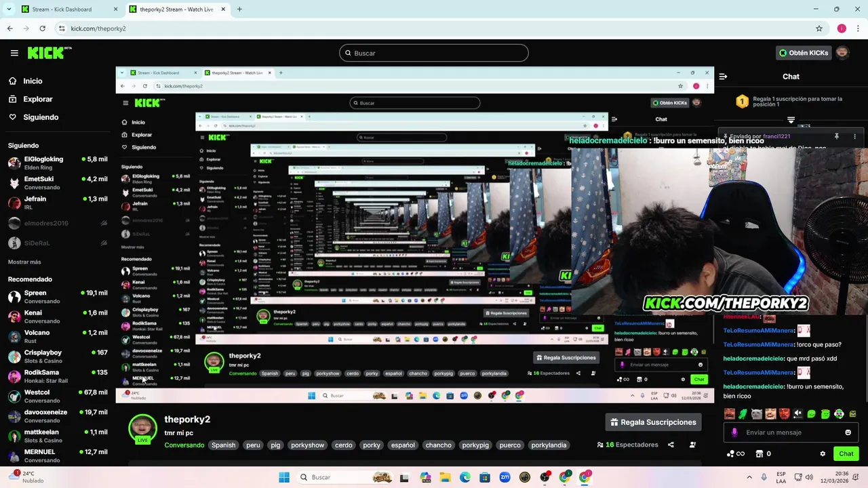Open Spreen recommended channel
868x488 pixels.
coord(58,297)
